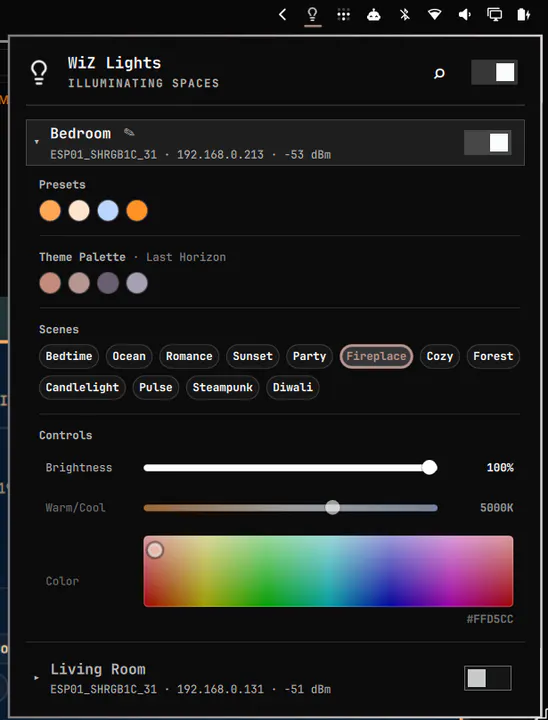The image size is (548, 720).
Task: Click the Warm/Cool temperature slider handle
Action: pyautogui.click(x=333, y=507)
